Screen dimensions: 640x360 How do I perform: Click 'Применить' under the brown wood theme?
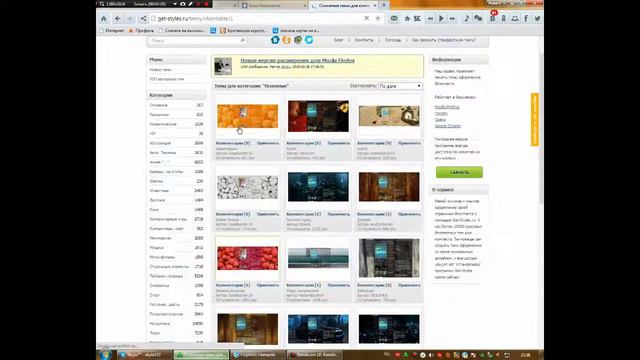click(409, 214)
